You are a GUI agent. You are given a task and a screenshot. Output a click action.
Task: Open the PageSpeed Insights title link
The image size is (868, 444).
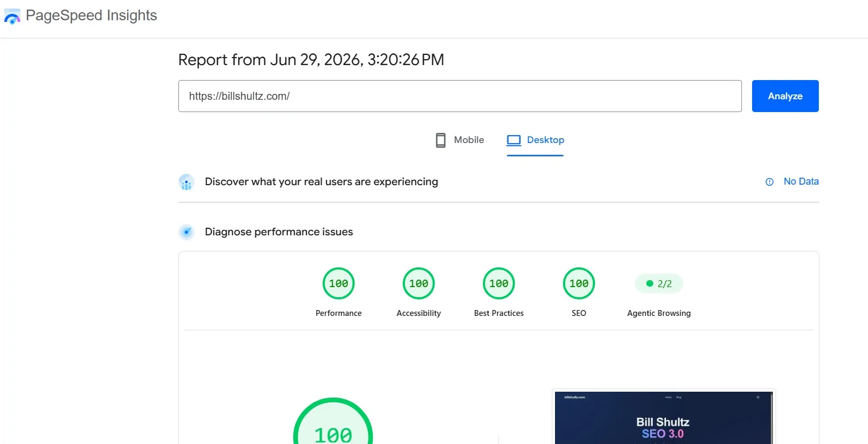(91, 15)
